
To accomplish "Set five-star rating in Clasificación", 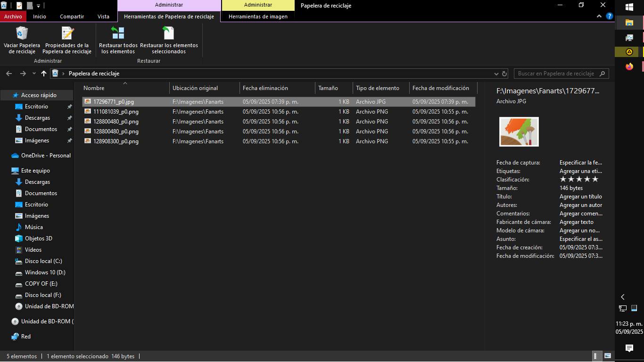I will pos(595,180).
